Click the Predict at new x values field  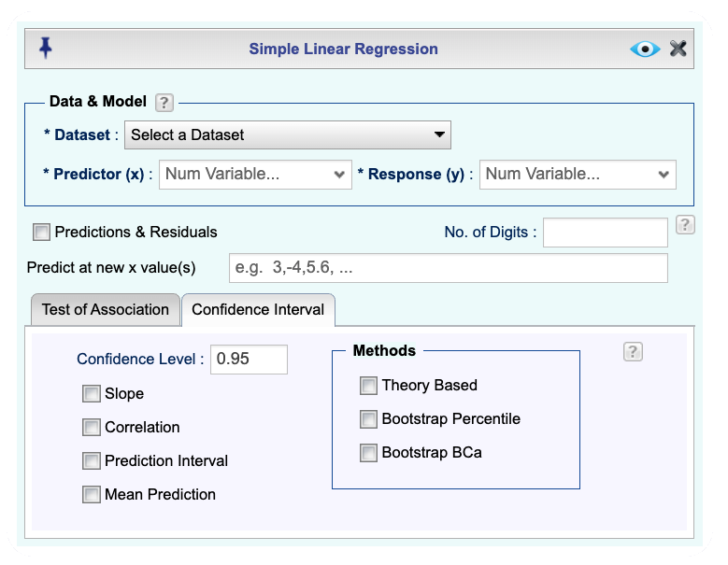[448, 268]
